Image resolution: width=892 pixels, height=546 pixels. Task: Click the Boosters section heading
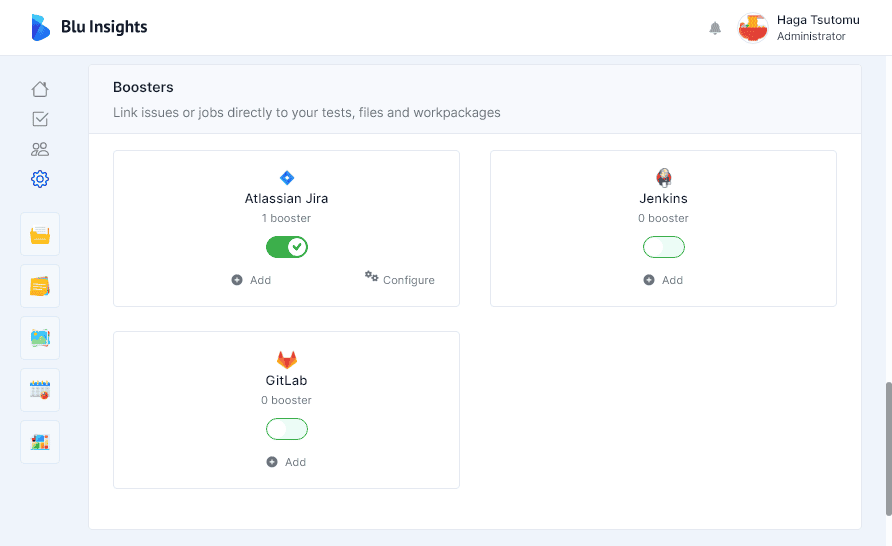click(x=143, y=87)
